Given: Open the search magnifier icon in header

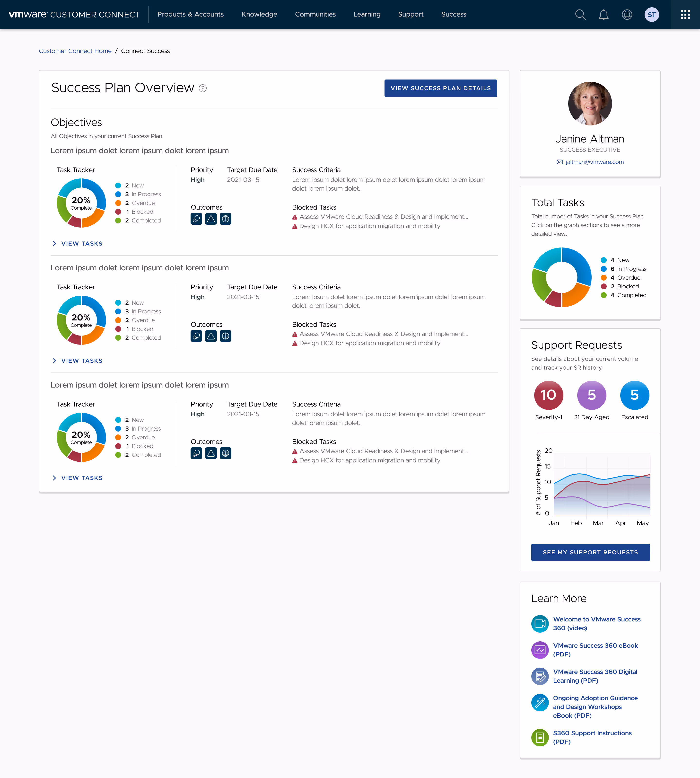Looking at the screenshot, I should pos(580,15).
